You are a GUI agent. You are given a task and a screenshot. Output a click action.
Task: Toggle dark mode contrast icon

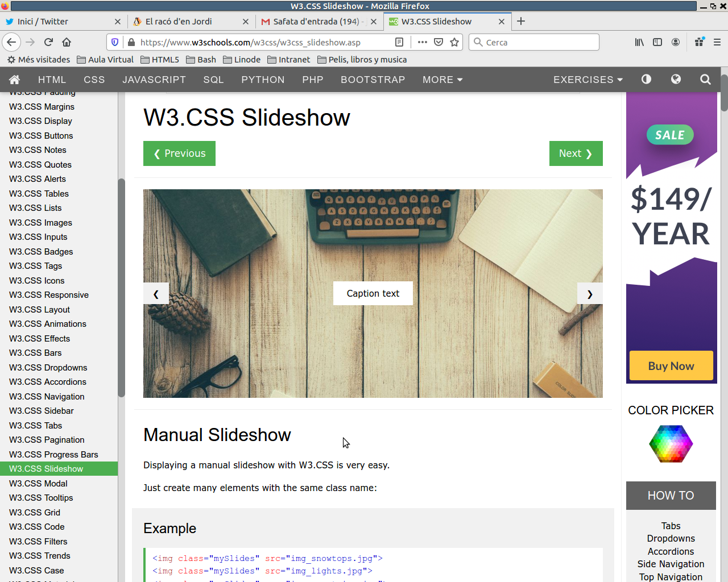click(646, 80)
